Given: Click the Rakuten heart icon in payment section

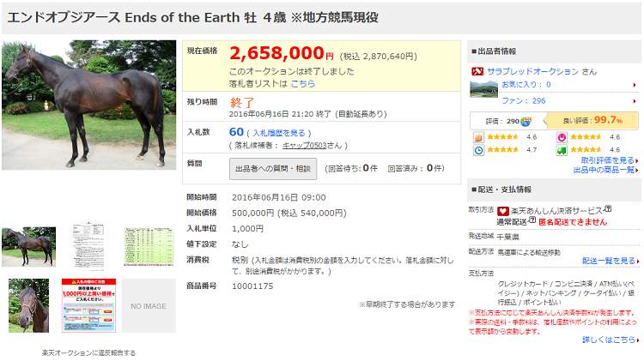Looking at the screenshot, I should [502, 209].
